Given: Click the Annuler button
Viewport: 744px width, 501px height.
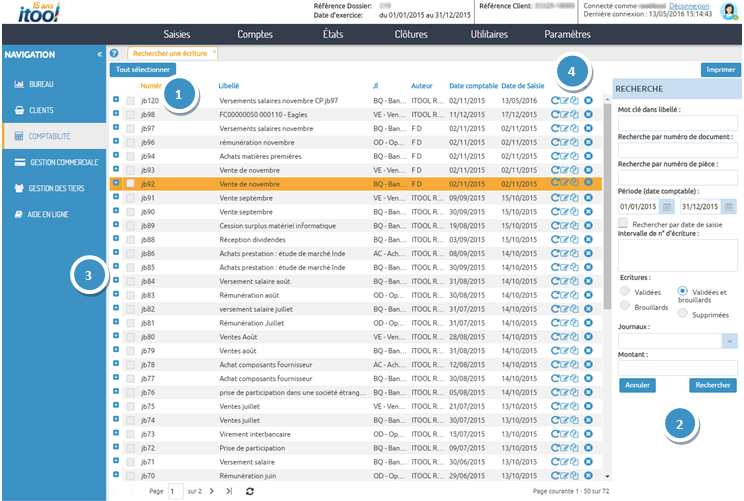Looking at the screenshot, I should click(x=637, y=385).
